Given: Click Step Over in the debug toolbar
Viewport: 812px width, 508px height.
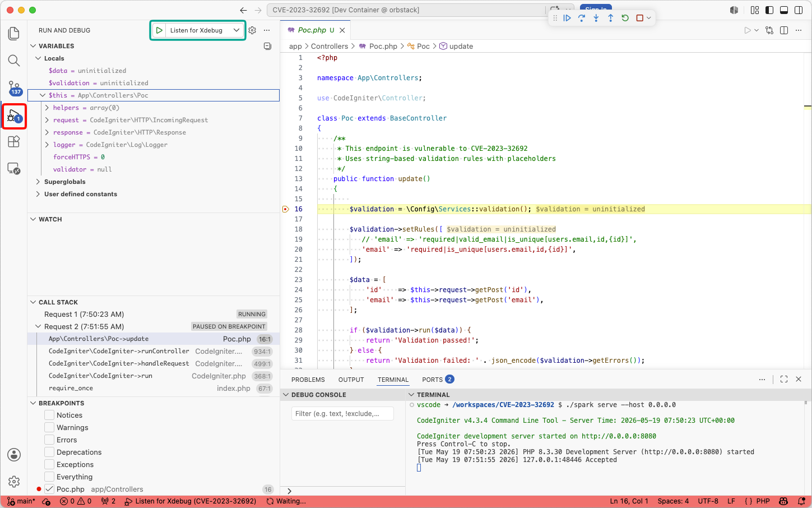Looking at the screenshot, I should (x=582, y=18).
